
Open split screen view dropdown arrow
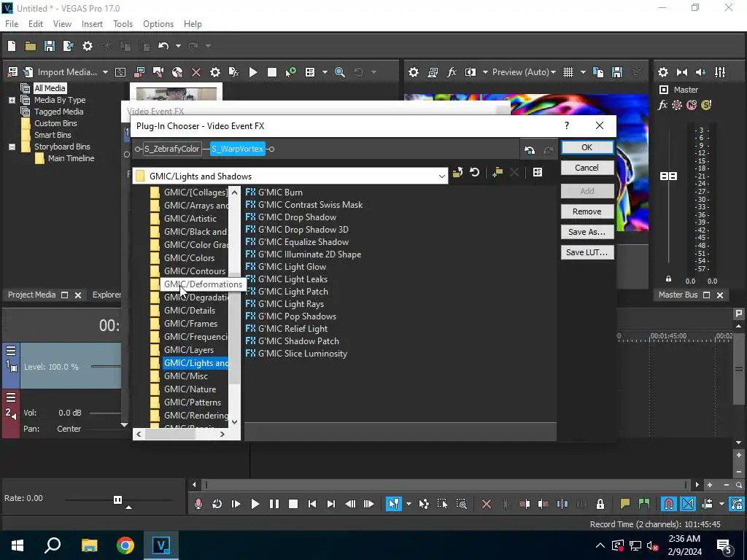[485, 72]
